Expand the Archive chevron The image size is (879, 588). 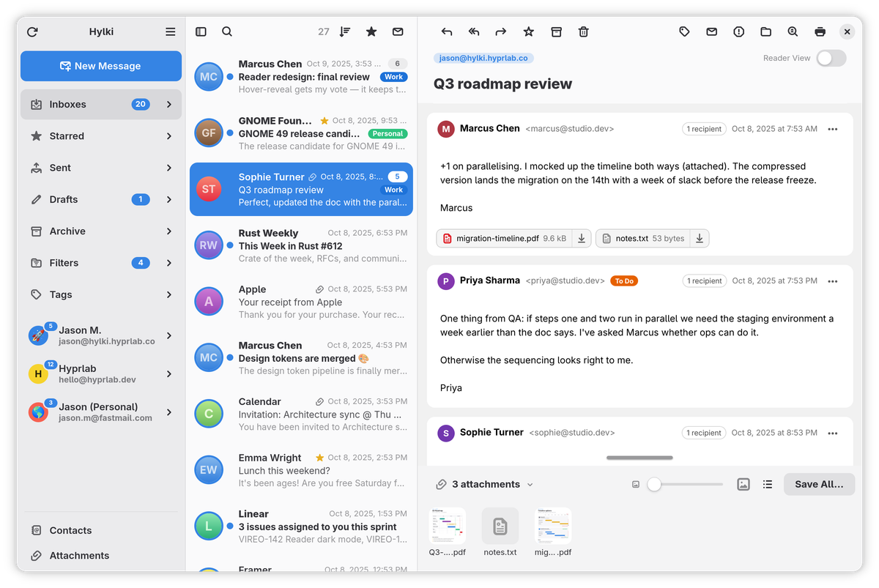(x=169, y=231)
